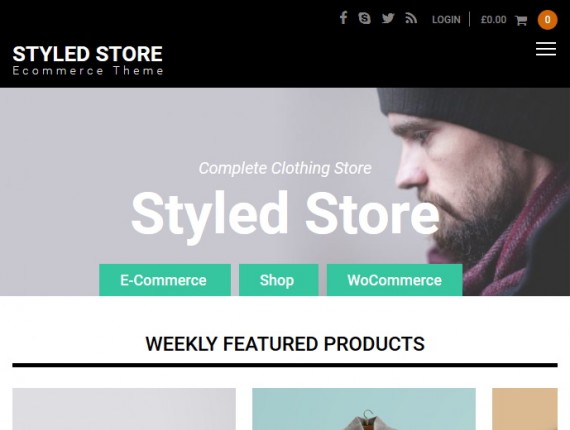Click the £0.00 cart total

tap(493, 20)
